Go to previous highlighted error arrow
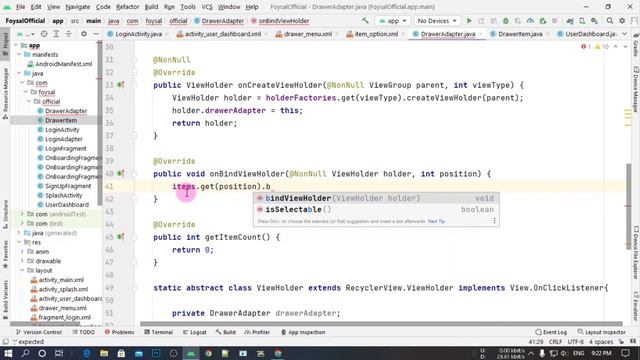The image size is (640, 360). 616,47
